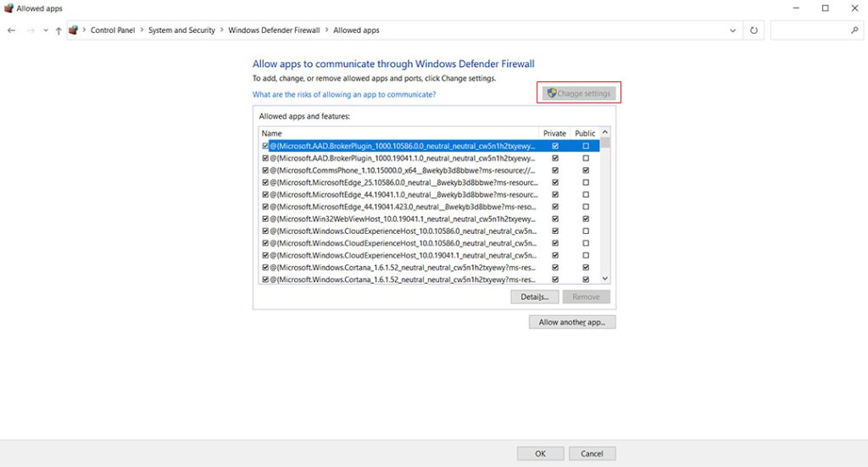Image resolution: width=868 pixels, height=467 pixels.
Task: Go back with the back arrow
Action: click(x=11, y=31)
